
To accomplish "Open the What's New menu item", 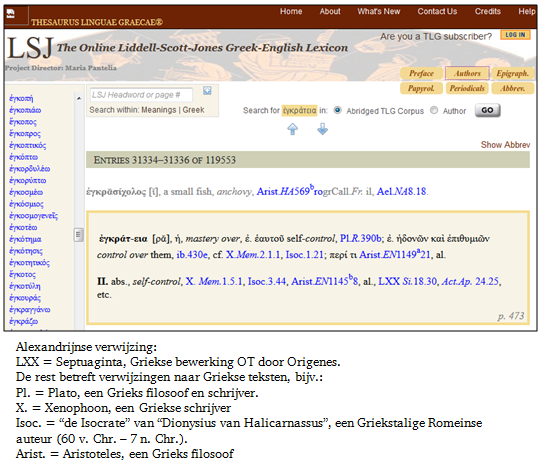I will click(379, 11).
